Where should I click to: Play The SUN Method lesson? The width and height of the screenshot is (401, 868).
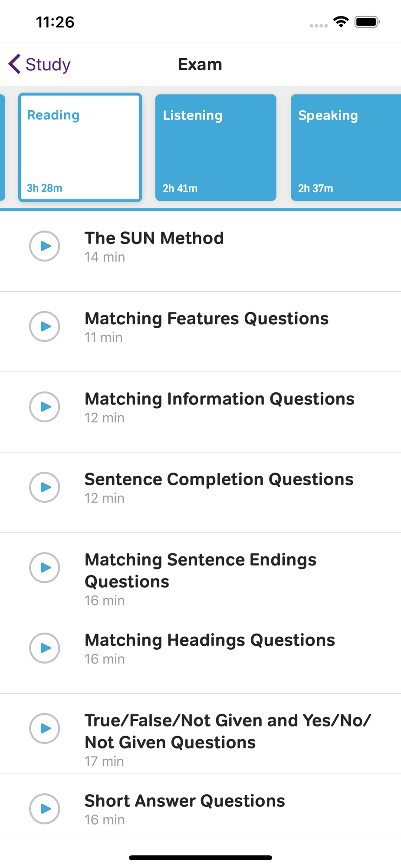coord(44,246)
